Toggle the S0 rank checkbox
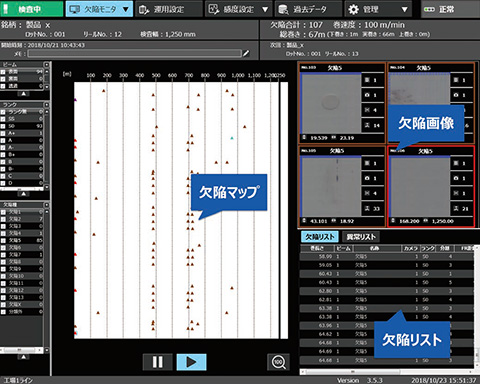The width and height of the screenshot is (480, 384). (3, 126)
